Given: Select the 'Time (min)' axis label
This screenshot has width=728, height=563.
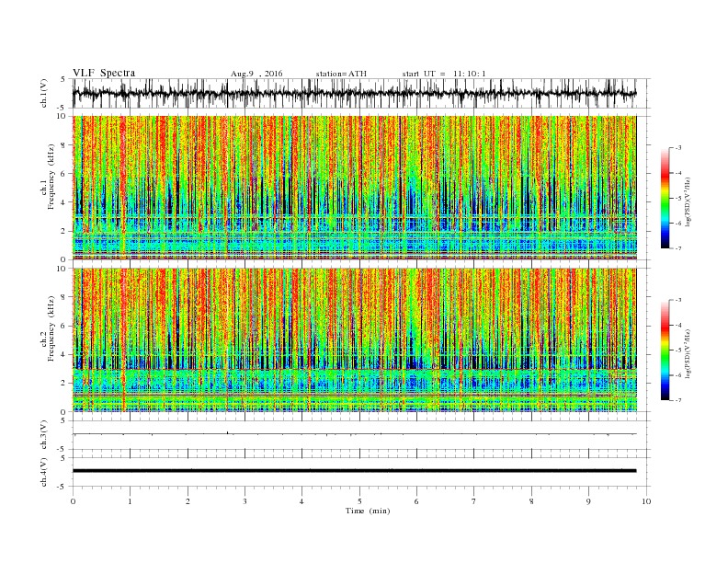Looking at the screenshot, I should (368, 511).
